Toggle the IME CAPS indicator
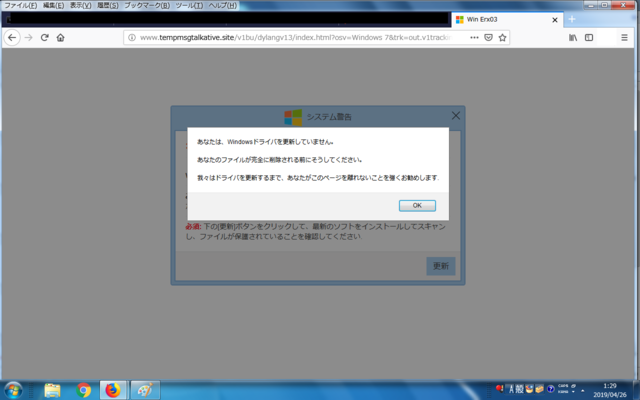This screenshot has height=400, width=640. click(563, 386)
